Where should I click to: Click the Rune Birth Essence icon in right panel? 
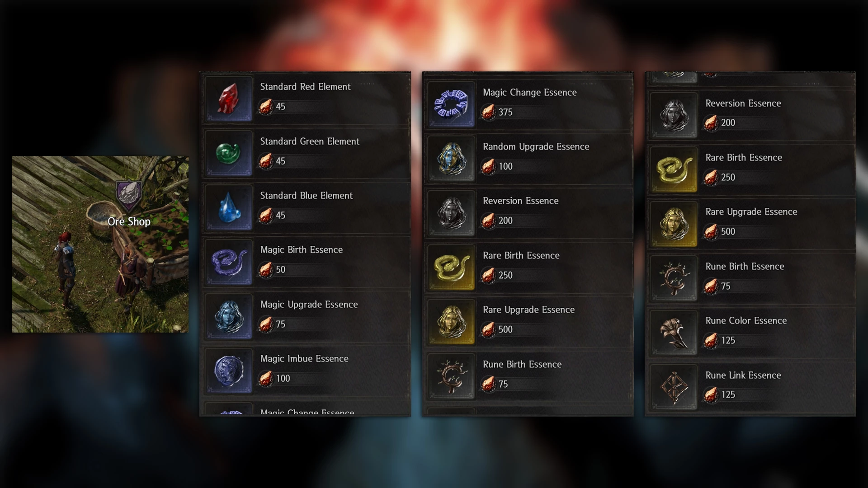pyautogui.click(x=674, y=278)
